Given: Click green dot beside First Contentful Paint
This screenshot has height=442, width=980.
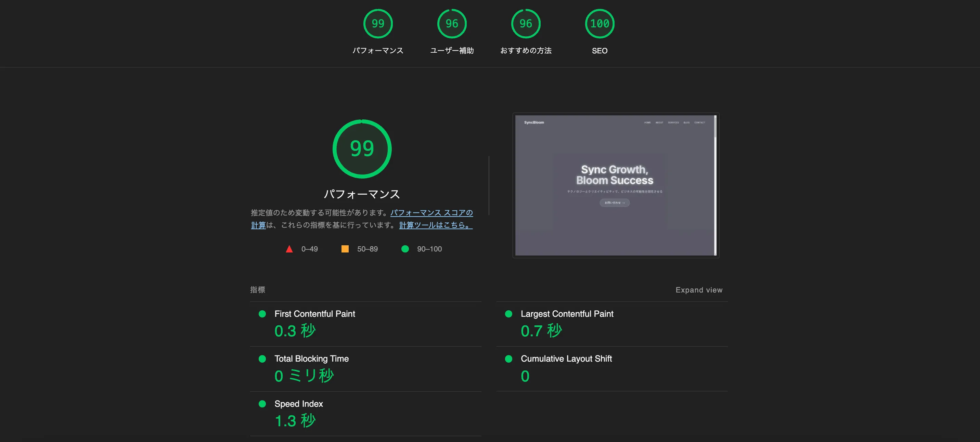Looking at the screenshot, I should tap(262, 314).
